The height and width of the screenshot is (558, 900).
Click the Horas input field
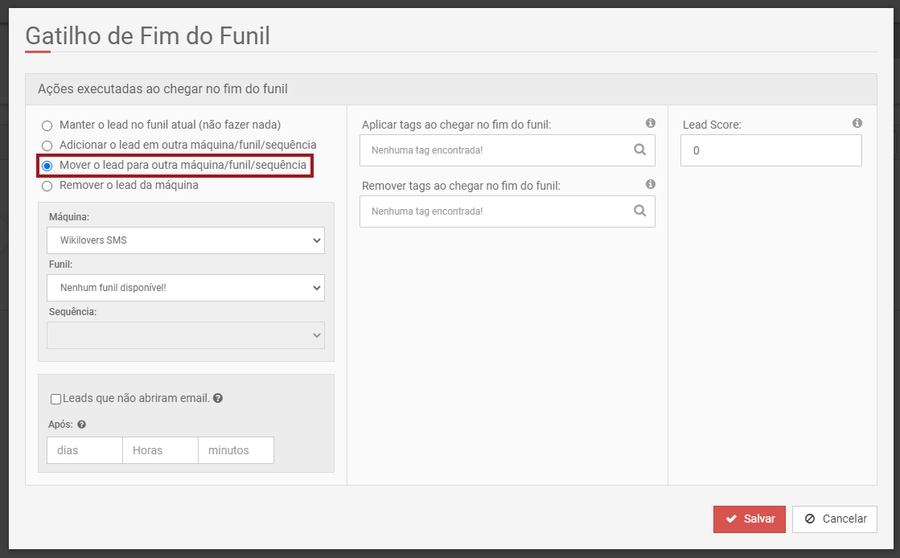pos(160,450)
